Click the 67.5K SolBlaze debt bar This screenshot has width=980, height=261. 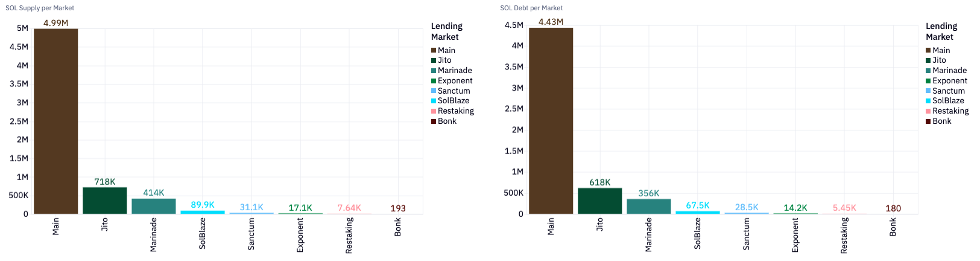[698, 212]
